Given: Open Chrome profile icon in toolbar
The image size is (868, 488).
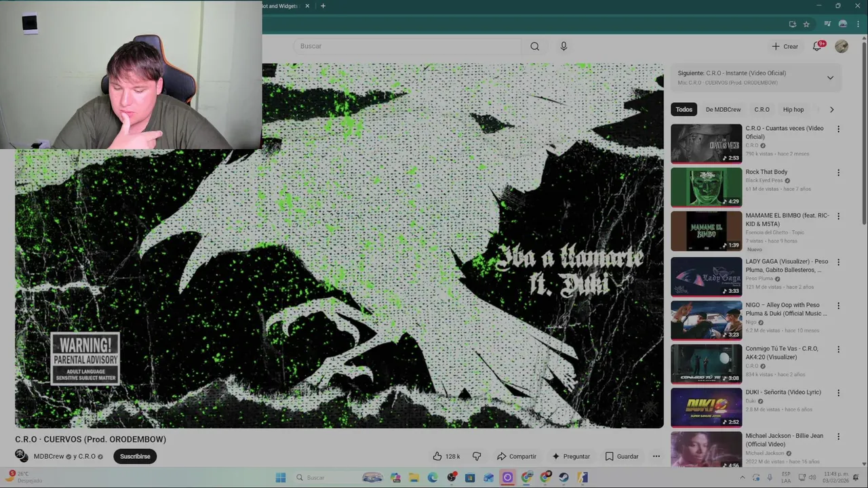Looking at the screenshot, I should [842, 24].
